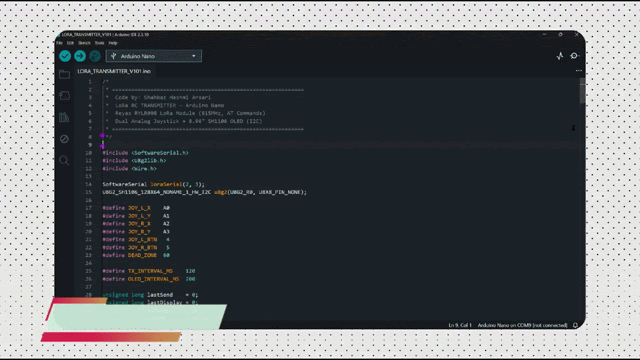Open the Search sidebar panel
The image size is (640, 360).
(x=64, y=160)
